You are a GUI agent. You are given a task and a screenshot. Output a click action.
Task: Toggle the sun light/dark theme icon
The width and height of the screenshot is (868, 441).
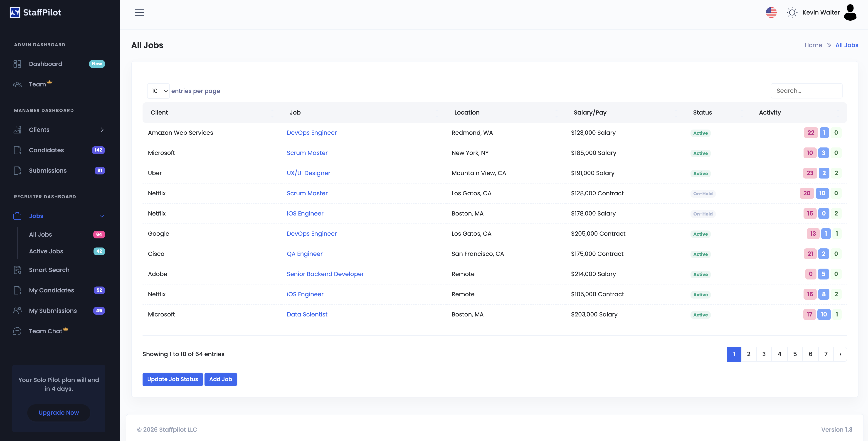tap(792, 12)
